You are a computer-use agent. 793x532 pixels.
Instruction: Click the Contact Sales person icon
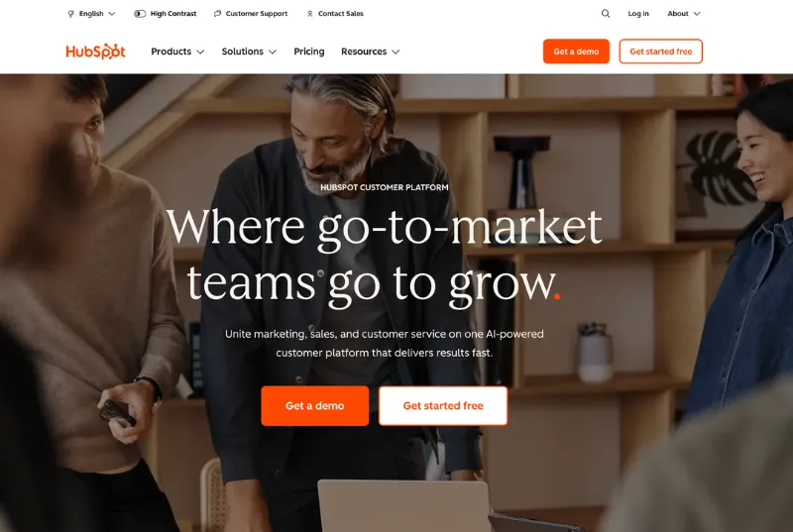tap(310, 14)
